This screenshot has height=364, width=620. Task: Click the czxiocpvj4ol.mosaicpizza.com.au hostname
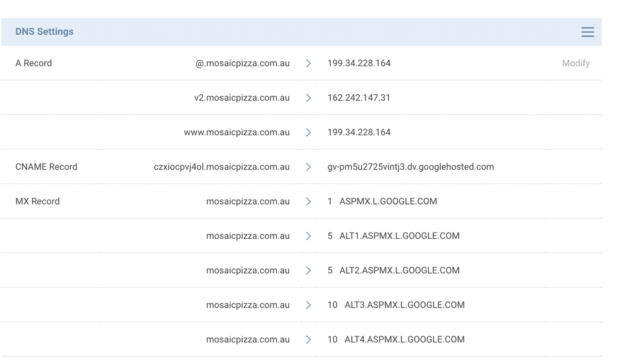(x=222, y=167)
